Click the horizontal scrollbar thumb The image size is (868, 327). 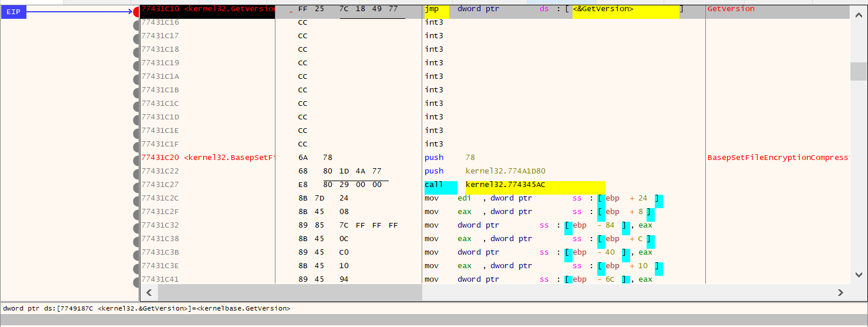coord(290,292)
